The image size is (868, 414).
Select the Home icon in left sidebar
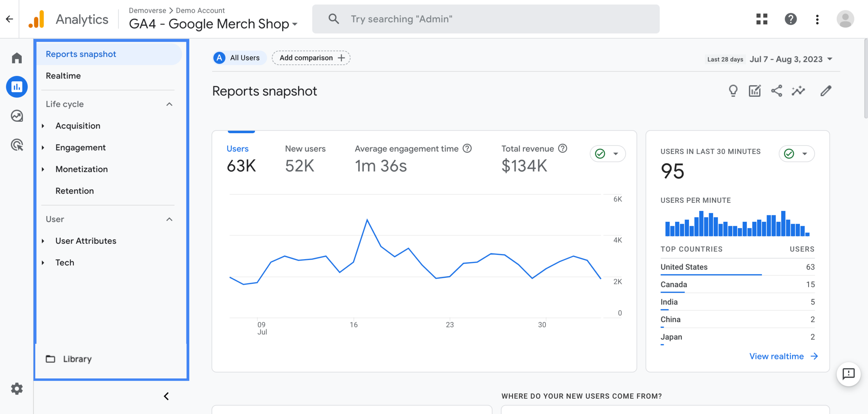pyautogui.click(x=16, y=57)
